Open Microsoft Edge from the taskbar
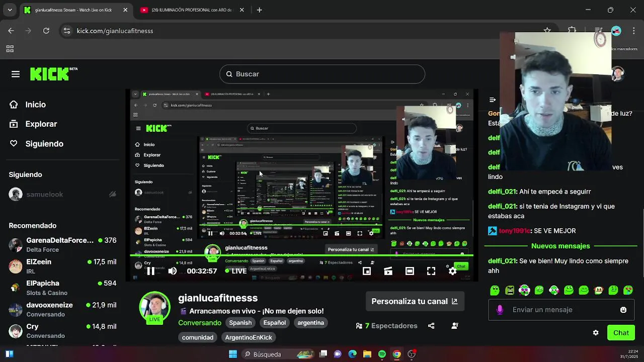This screenshot has height=362, width=644. click(x=352, y=354)
